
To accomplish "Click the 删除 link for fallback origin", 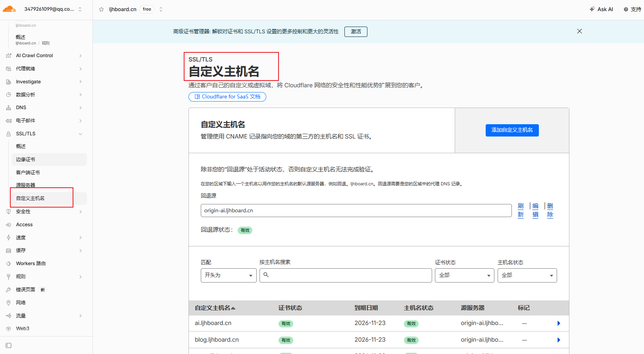I will click(x=550, y=210).
